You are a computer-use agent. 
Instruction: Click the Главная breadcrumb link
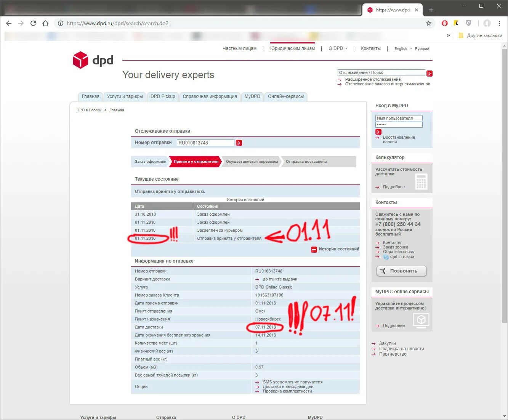click(x=117, y=110)
